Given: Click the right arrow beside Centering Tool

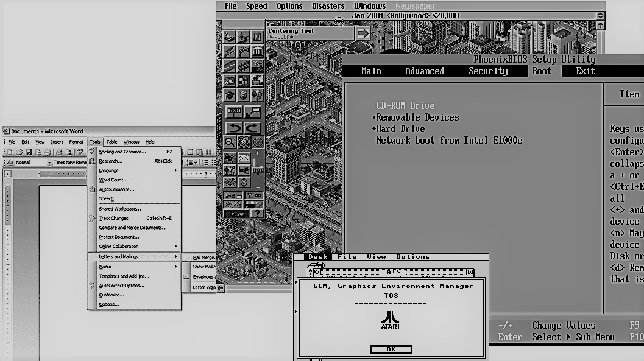Looking at the screenshot, I should click(363, 33).
